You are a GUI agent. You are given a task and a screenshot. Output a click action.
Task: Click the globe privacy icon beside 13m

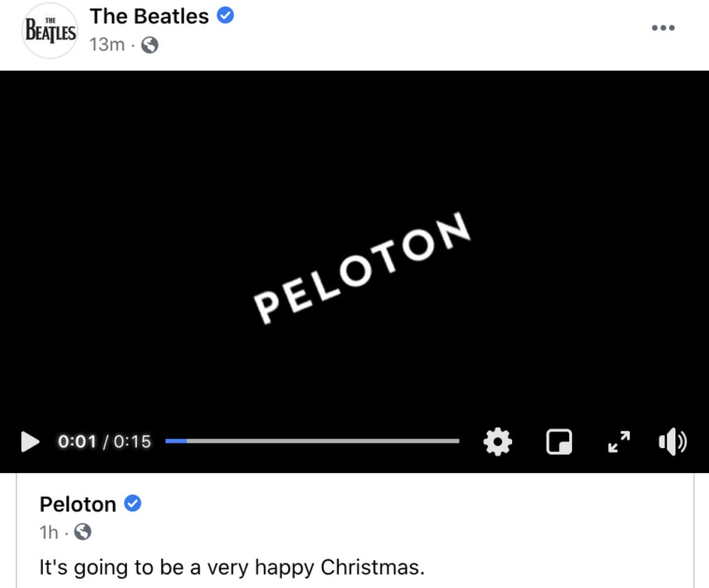[149, 45]
